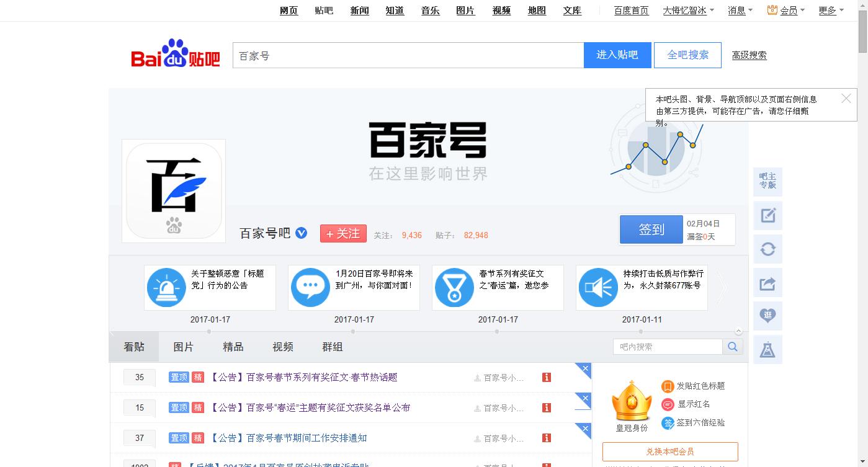Go to 文库 in top navigation
The image size is (868, 467).
pyautogui.click(x=572, y=11)
